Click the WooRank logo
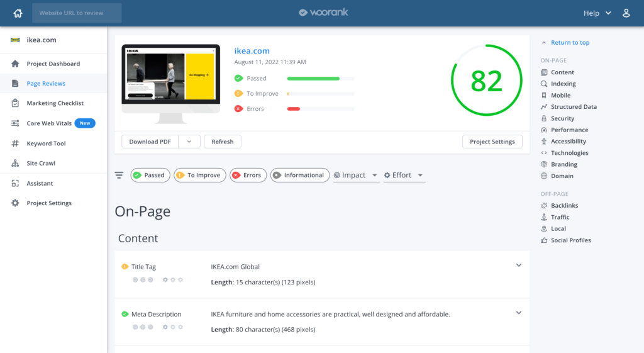 [x=323, y=13]
